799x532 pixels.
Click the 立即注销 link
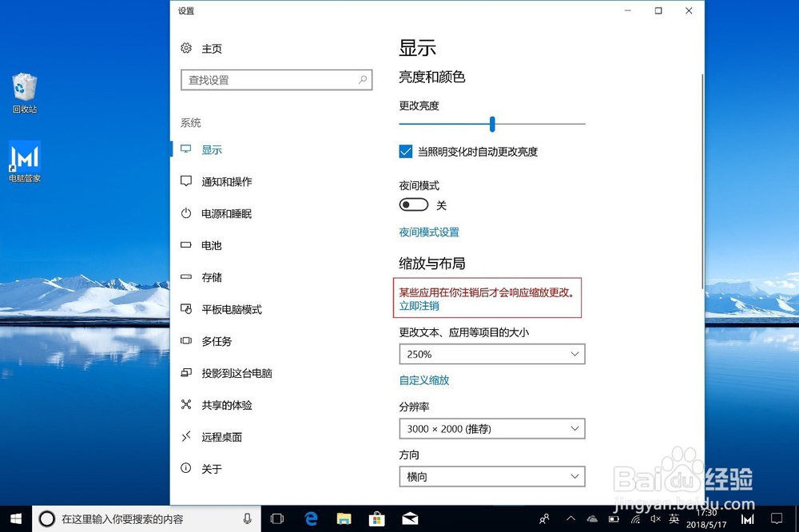(417, 306)
